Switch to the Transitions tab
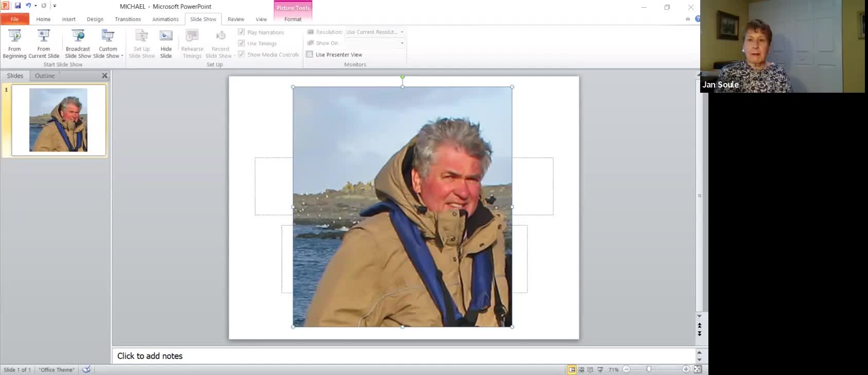Viewport: 868px width, 375px height. click(128, 19)
